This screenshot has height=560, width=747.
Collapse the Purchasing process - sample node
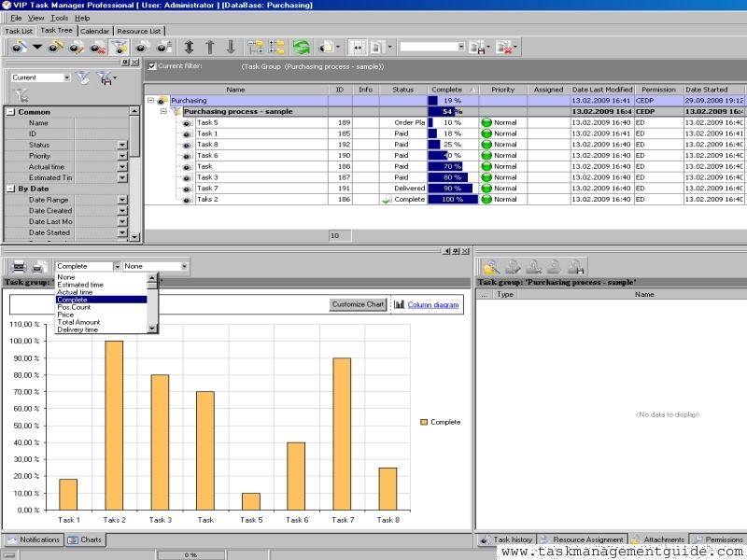coord(163,111)
